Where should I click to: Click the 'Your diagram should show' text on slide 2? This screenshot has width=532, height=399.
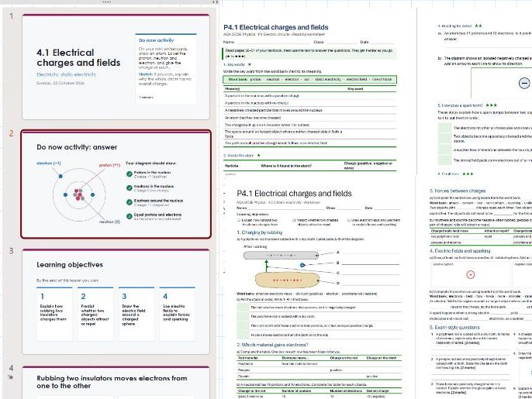point(151,163)
